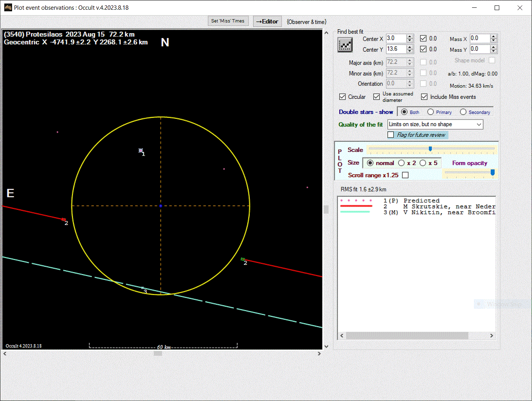The image size is (532, 401).
Task: Click the {Observer & time} label
Action: click(x=307, y=22)
